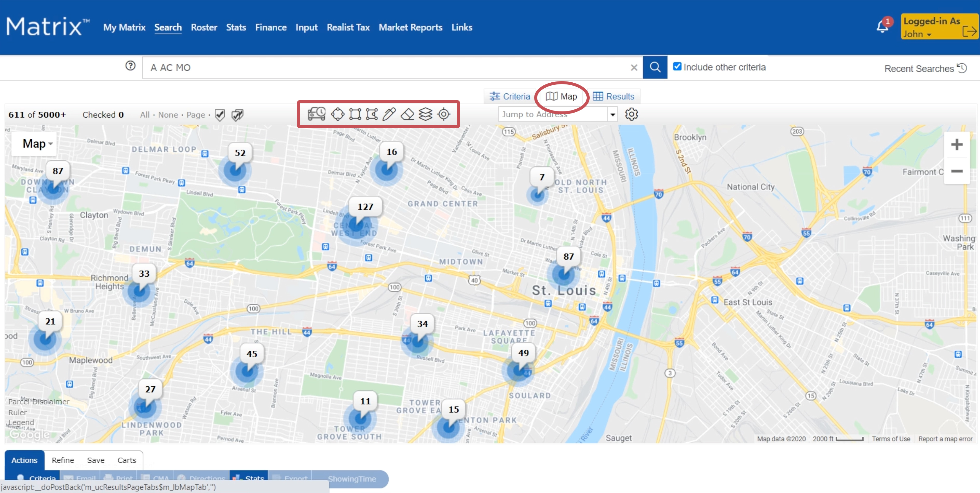
Task: Click the blue search magnifier button
Action: [x=655, y=67]
